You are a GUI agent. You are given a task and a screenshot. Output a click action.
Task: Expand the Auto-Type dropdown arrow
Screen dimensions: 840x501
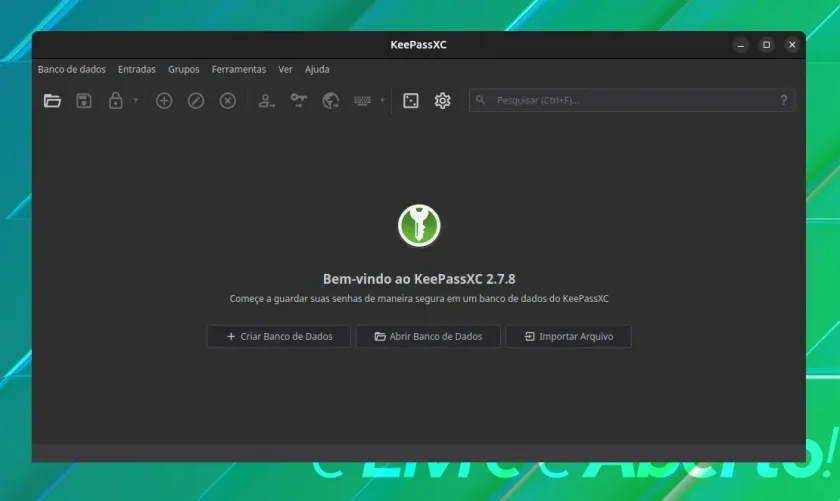pyautogui.click(x=382, y=100)
